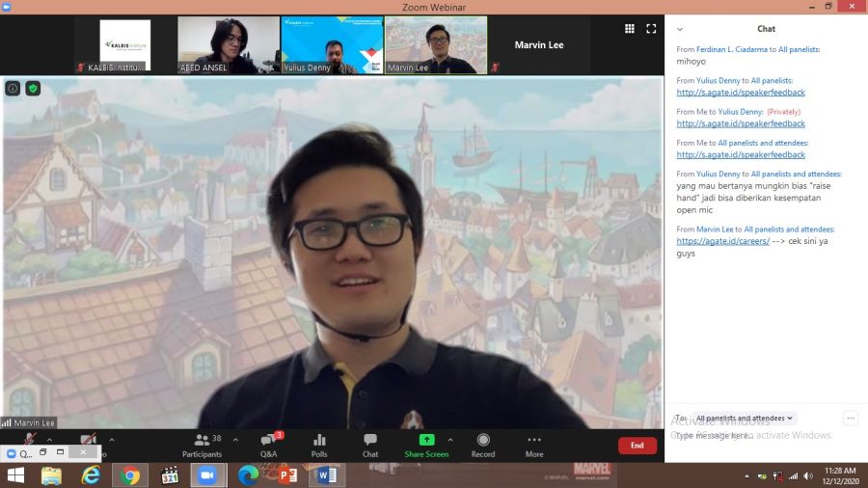
Task: Open the volume control in system tray
Action: [809, 475]
